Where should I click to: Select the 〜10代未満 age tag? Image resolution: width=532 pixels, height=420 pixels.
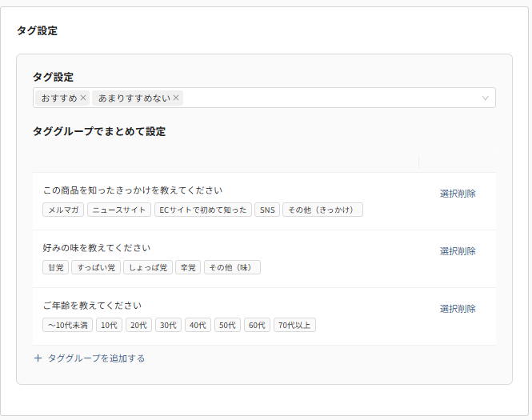[67, 325]
